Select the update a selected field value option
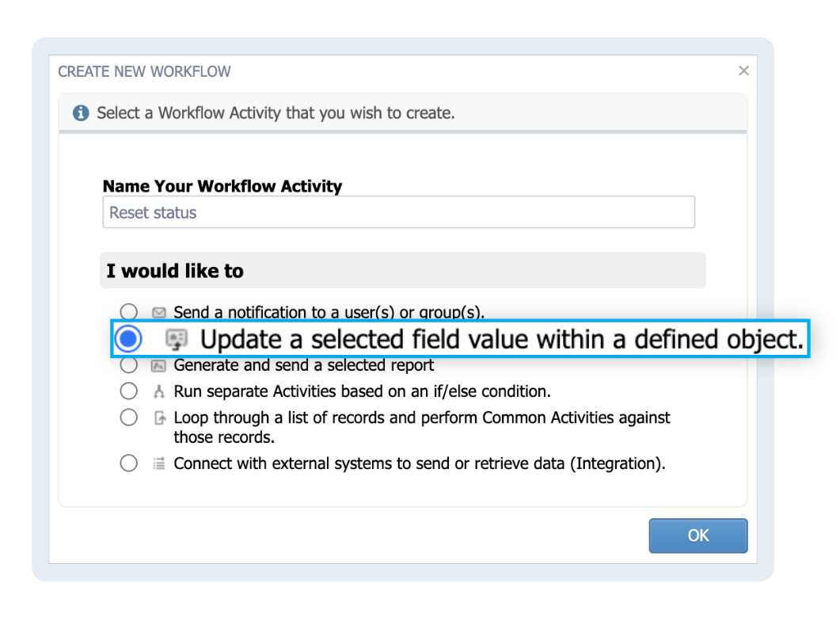The height and width of the screenshot is (625, 840). click(x=131, y=337)
